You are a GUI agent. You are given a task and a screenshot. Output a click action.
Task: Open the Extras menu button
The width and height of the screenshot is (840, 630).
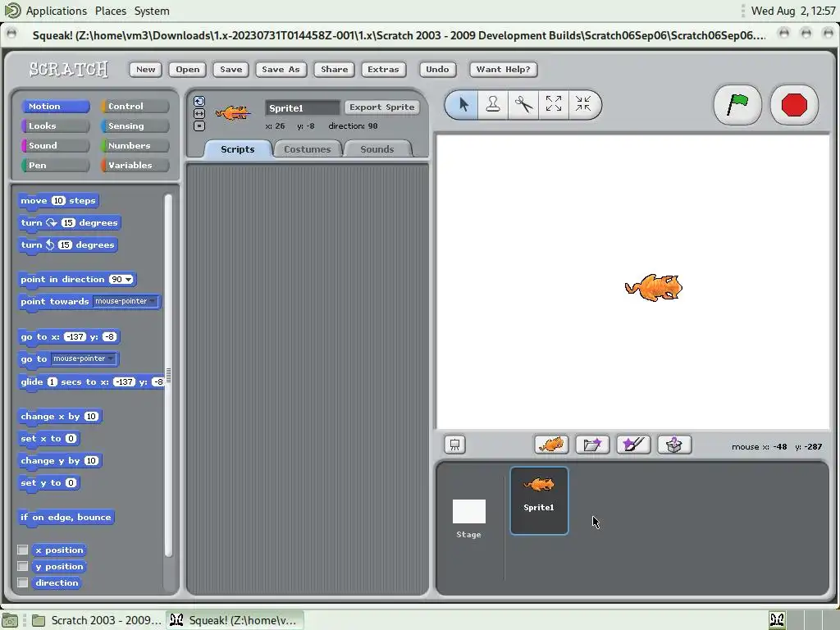pos(383,69)
